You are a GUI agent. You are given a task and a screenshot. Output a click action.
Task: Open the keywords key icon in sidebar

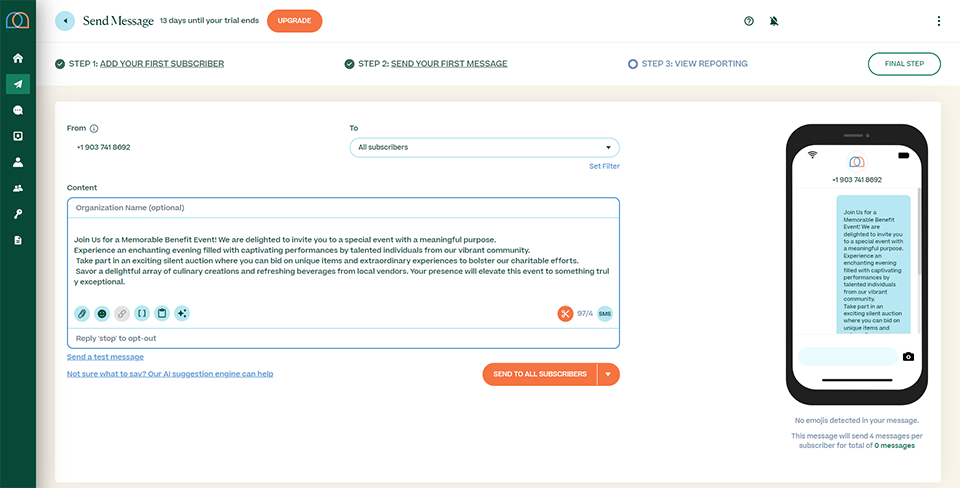(x=18, y=214)
